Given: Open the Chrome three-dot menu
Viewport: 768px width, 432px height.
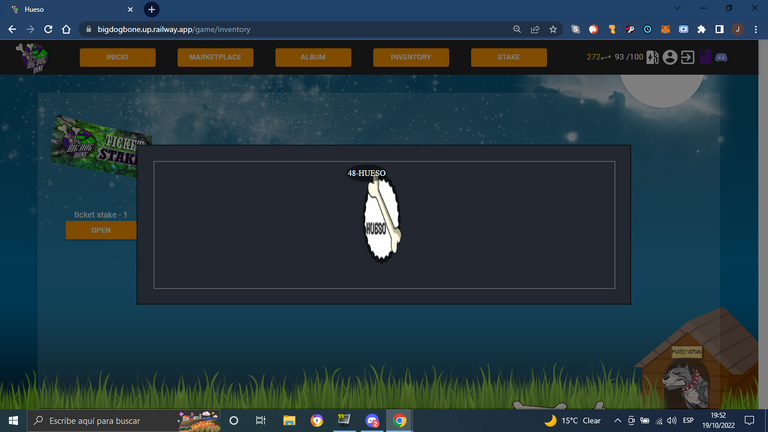Looking at the screenshot, I should click(756, 29).
